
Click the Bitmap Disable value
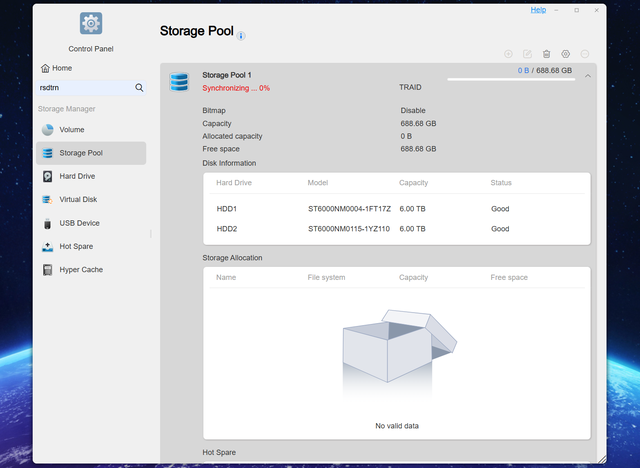(413, 111)
